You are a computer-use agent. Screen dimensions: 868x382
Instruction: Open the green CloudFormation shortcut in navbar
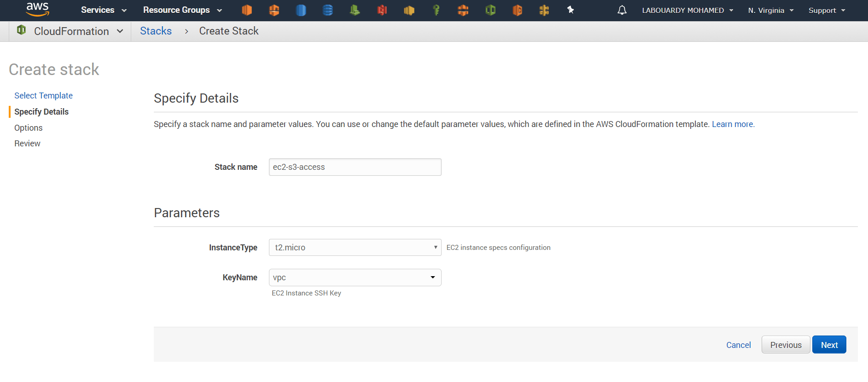pos(490,10)
